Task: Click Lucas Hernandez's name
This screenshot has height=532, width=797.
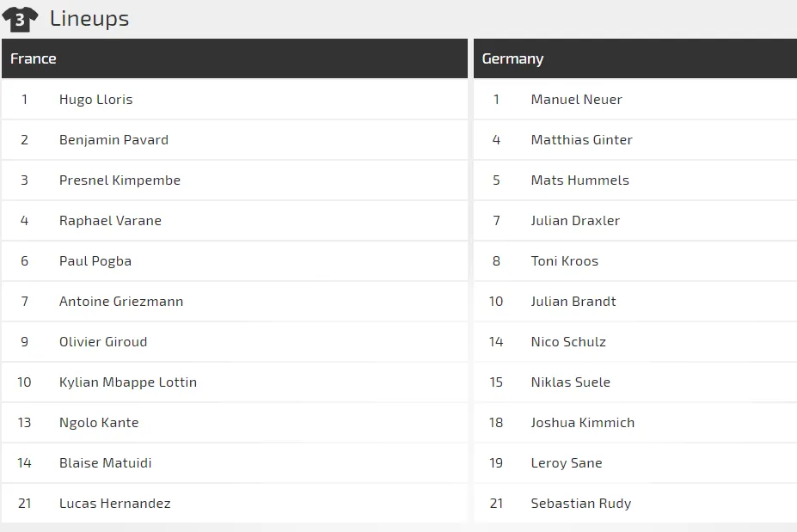Action: [114, 504]
